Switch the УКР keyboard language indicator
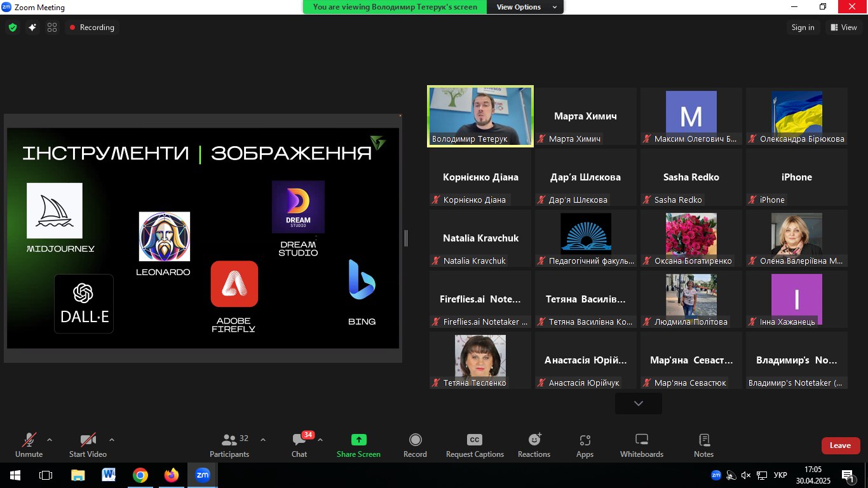This screenshot has width=868, height=488. pos(781,475)
